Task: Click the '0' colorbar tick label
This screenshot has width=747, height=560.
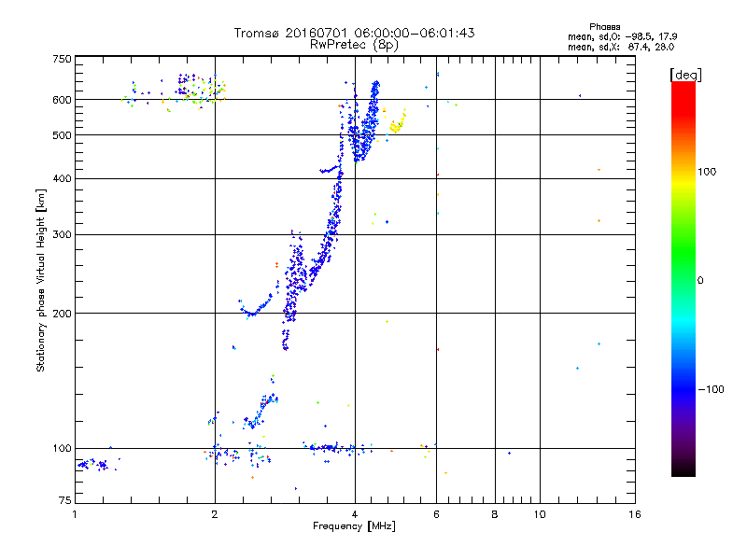Action: [x=700, y=280]
